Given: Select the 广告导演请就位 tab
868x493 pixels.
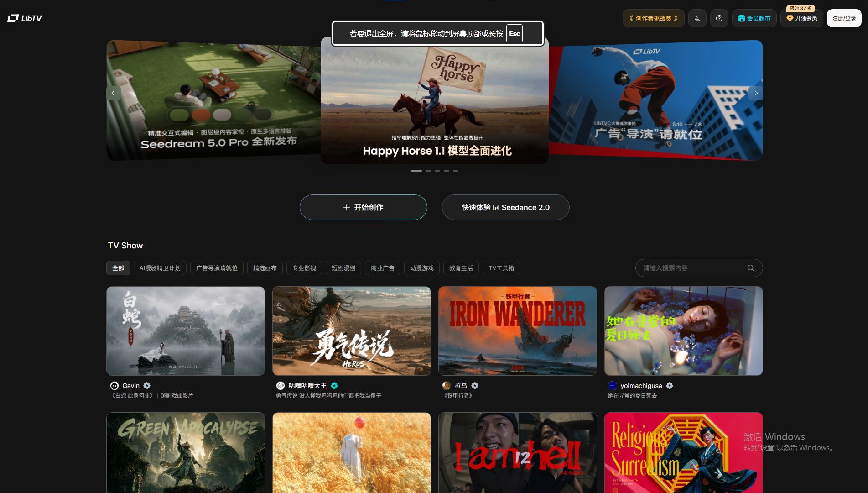Looking at the screenshot, I should click(217, 268).
